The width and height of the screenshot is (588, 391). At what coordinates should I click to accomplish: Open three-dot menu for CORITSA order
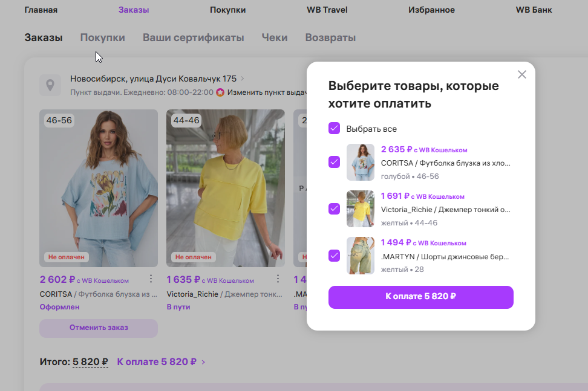[151, 279]
